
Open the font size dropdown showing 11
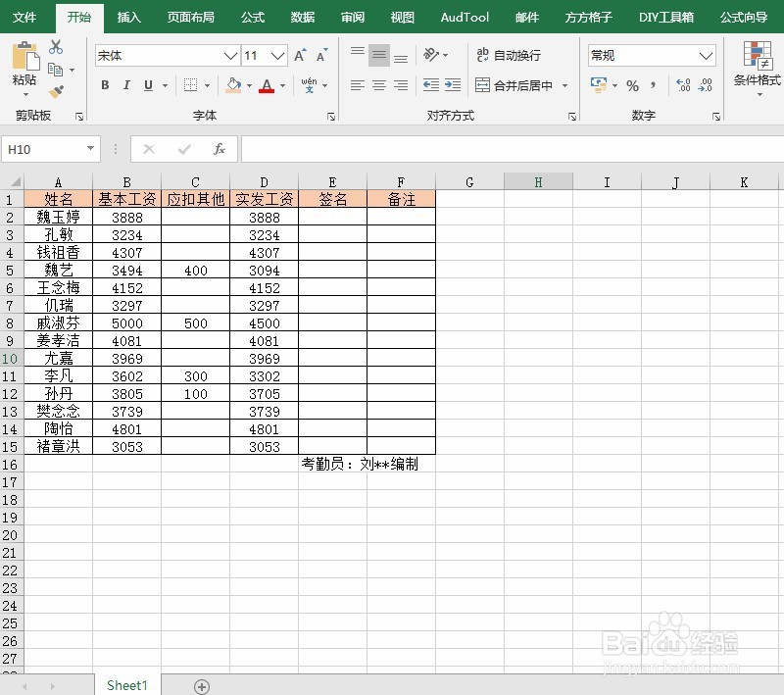(278, 56)
